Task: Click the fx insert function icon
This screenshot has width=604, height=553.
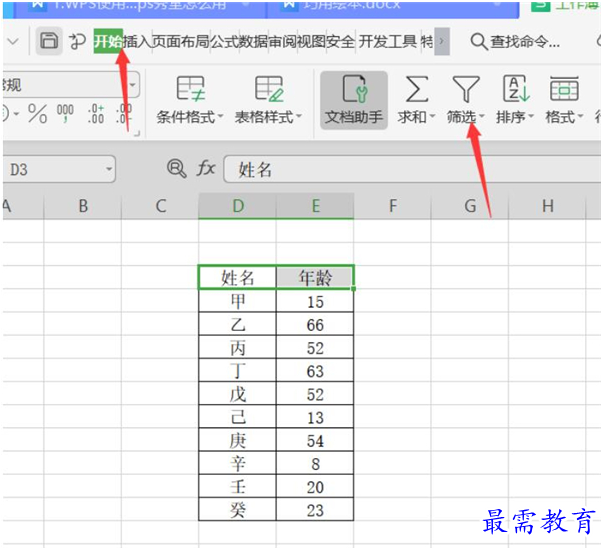Action: click(206, 169)
